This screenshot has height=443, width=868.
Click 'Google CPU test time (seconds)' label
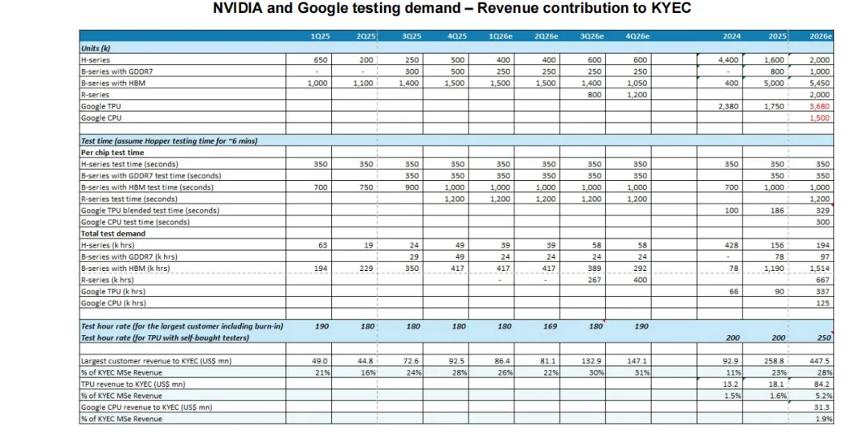pyautogui.click(x=135, y=222)
